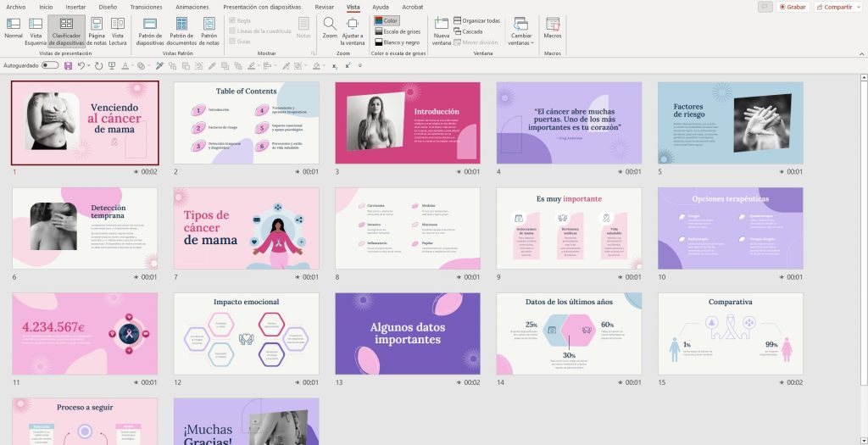The width and height of the screenshot is (868, 445).
Task: Click the Grabar button
Action: point(792,7)
